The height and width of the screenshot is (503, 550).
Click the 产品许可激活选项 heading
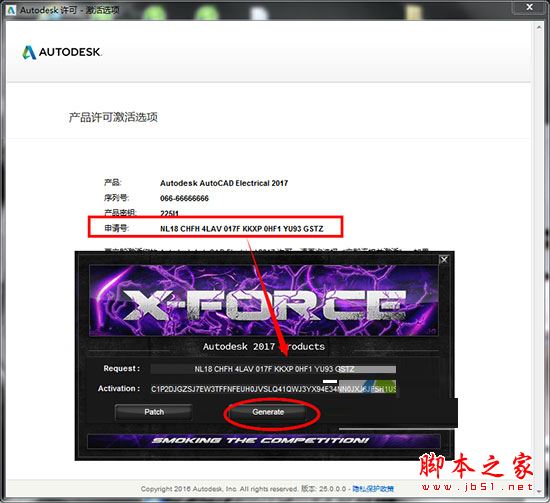[113, 117]
